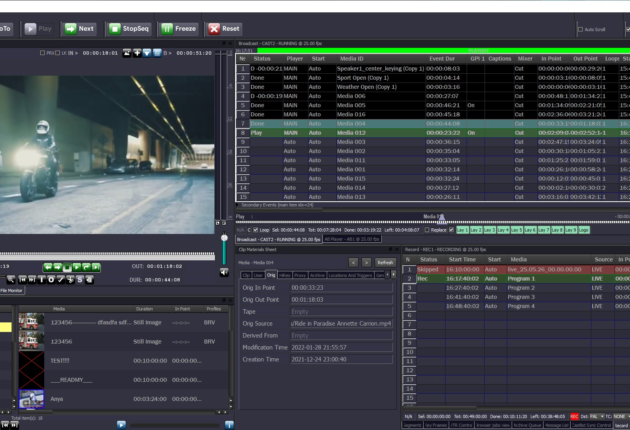This screenshot has width=630, height=430.
Task: Click the green play transport button
Action: tap(77, 267)
